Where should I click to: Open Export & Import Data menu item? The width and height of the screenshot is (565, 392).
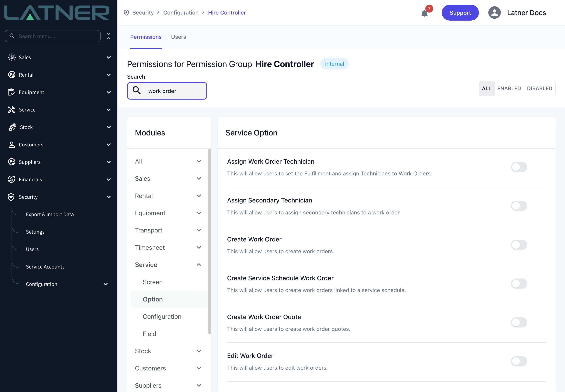tap(50, 214)
